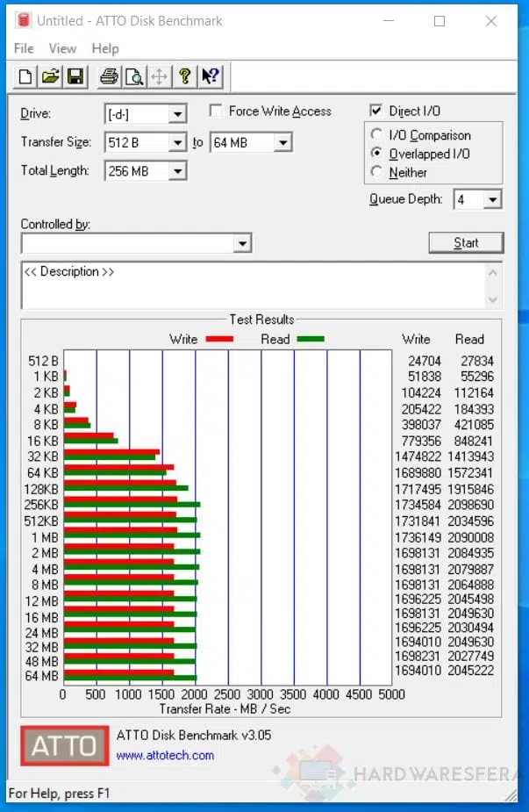
Task: Click write value 1474822
Action: click(418, 456)
